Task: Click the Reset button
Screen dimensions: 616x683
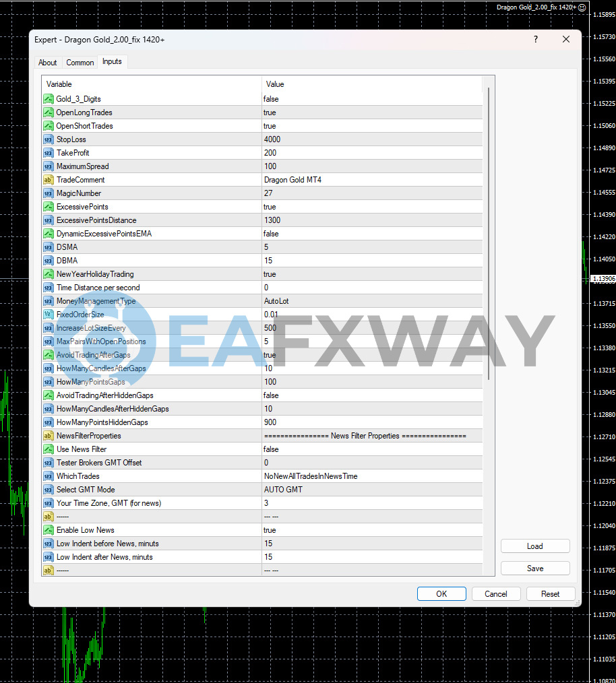Action: click(551, 593)
